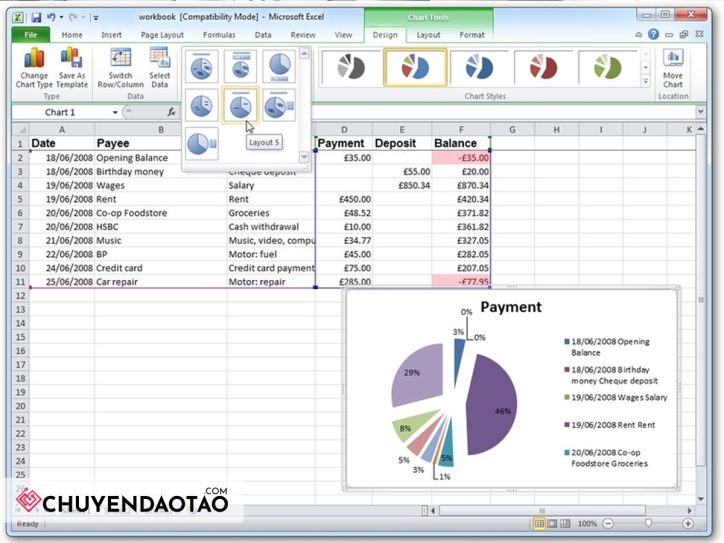Open the File tab
Viewport: 724px width, 543px height.
30,35
